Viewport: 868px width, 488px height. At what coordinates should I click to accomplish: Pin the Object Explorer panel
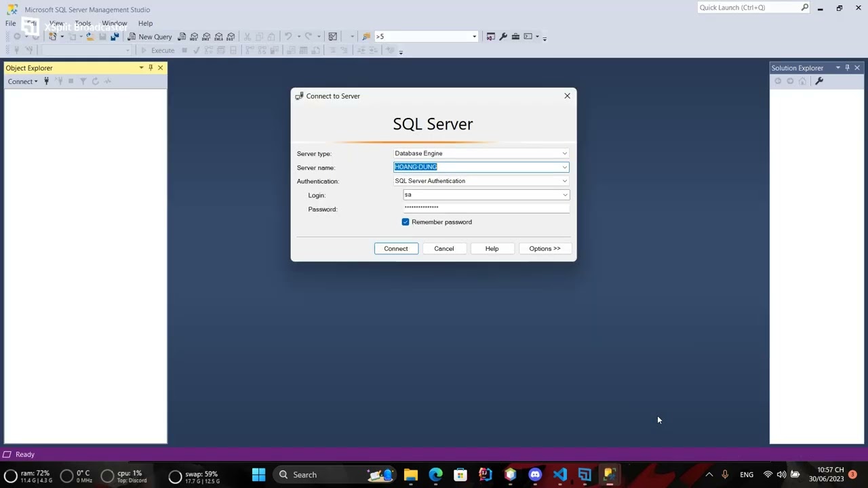coord(151,68)
